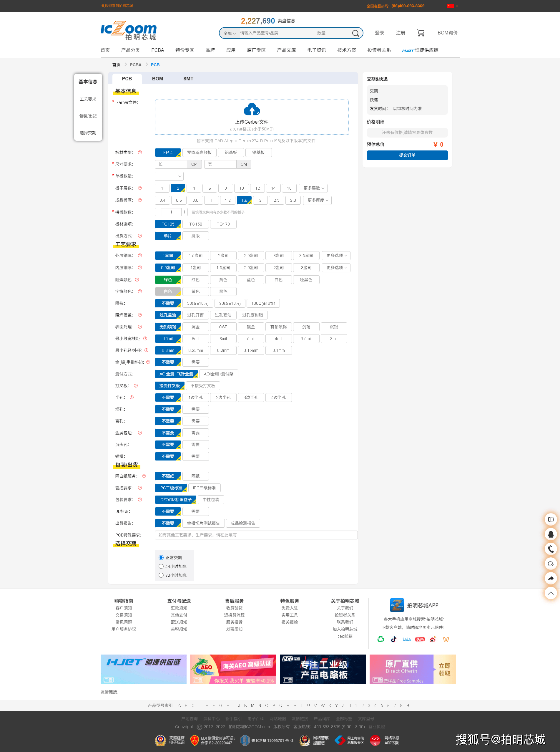Expand the 更多厚度 thickness dropdown
The image size is (560, 752).
pos(317,201)
